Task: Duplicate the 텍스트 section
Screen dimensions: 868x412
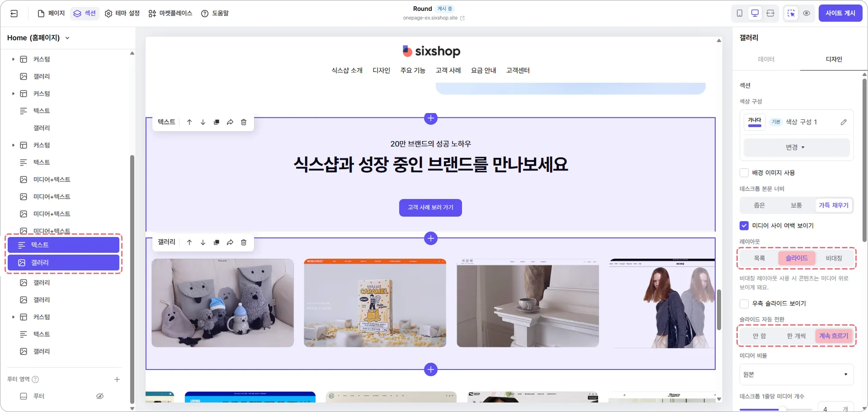Action: pos(217,122)
